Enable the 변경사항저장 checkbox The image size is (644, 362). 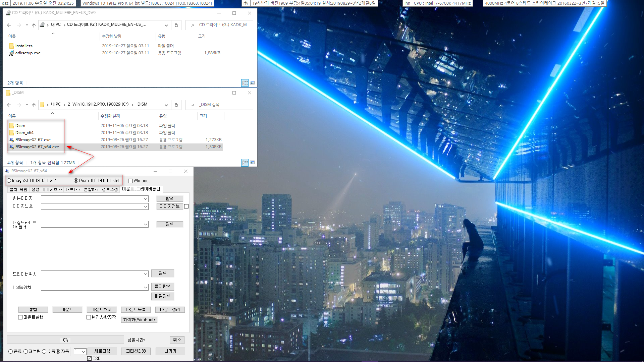[89, 317]
